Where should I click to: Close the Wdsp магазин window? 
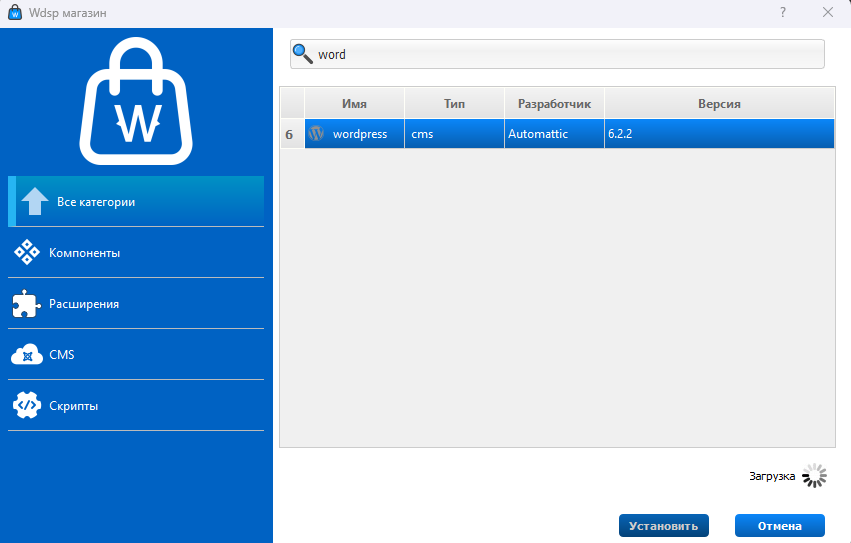tap(828, 12)
